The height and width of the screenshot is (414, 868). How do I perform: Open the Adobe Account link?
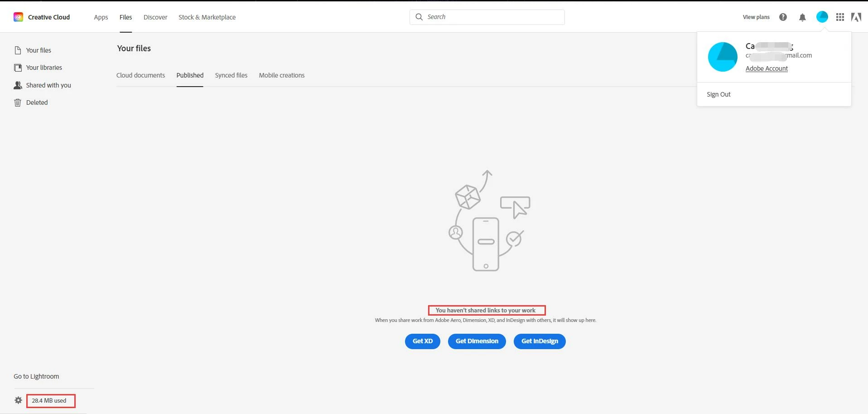767,68
